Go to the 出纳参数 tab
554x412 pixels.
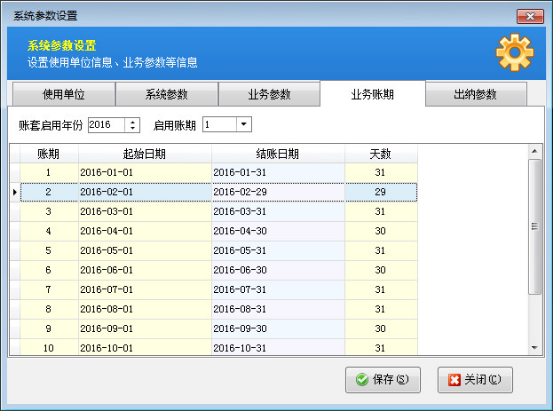pyautogui.click(x=476, y=94)
